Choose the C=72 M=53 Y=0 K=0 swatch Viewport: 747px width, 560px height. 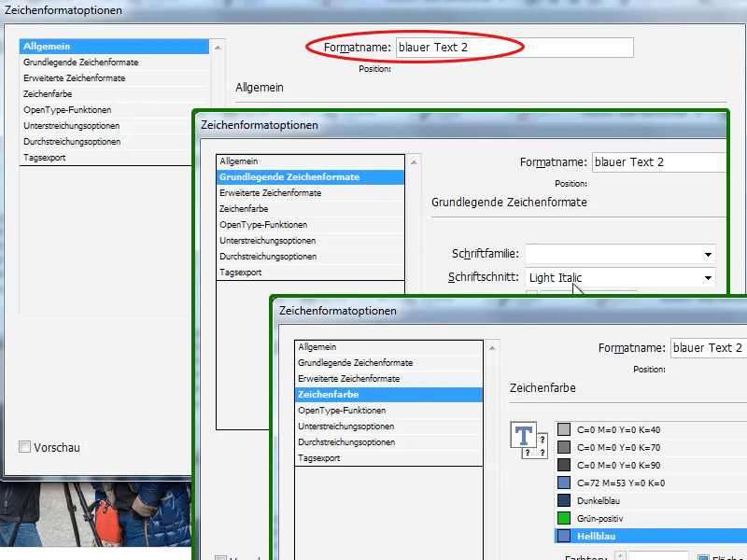[x=651, y=483]
